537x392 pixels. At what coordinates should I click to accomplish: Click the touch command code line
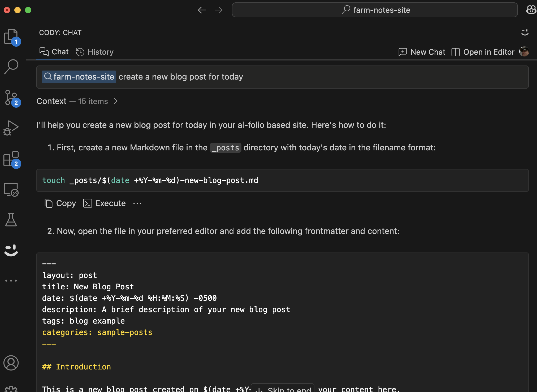point(150,180)
